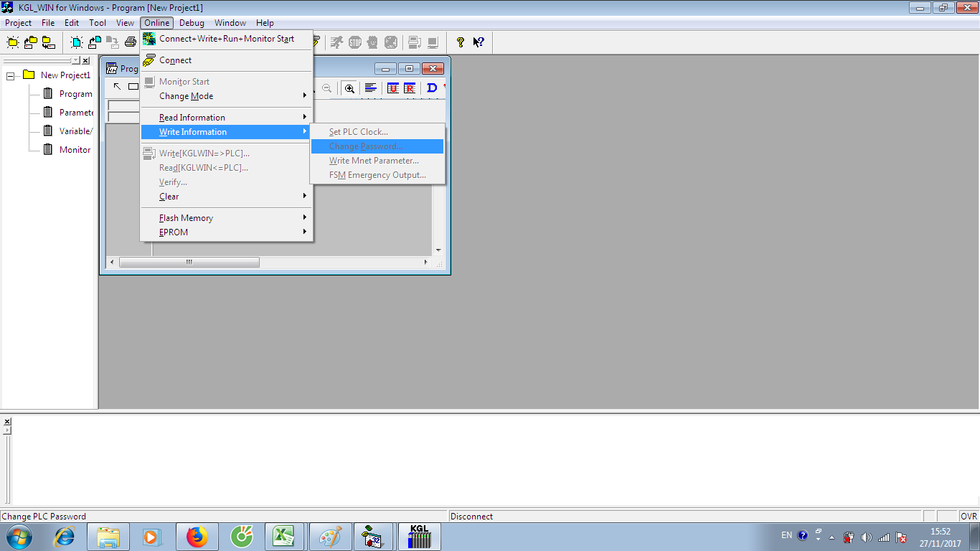Open the View menu
The height and width of the screenshot is (551, 980).
(x=126, y=23)
